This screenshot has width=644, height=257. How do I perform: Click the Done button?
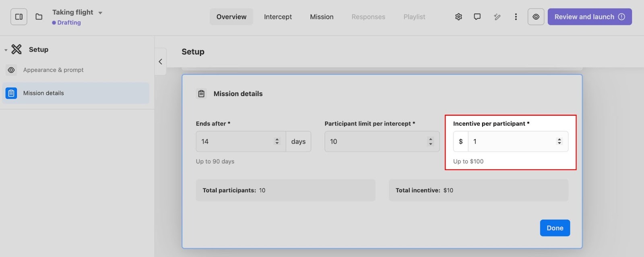click(555, 228)
